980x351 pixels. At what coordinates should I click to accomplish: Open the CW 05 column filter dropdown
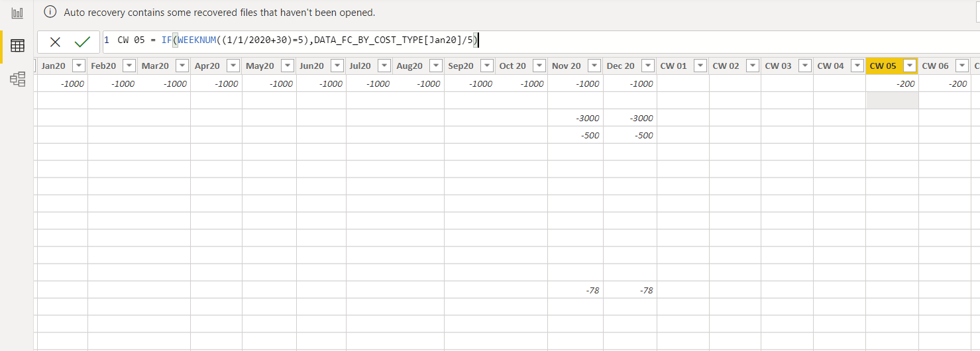tap(909, 66)
